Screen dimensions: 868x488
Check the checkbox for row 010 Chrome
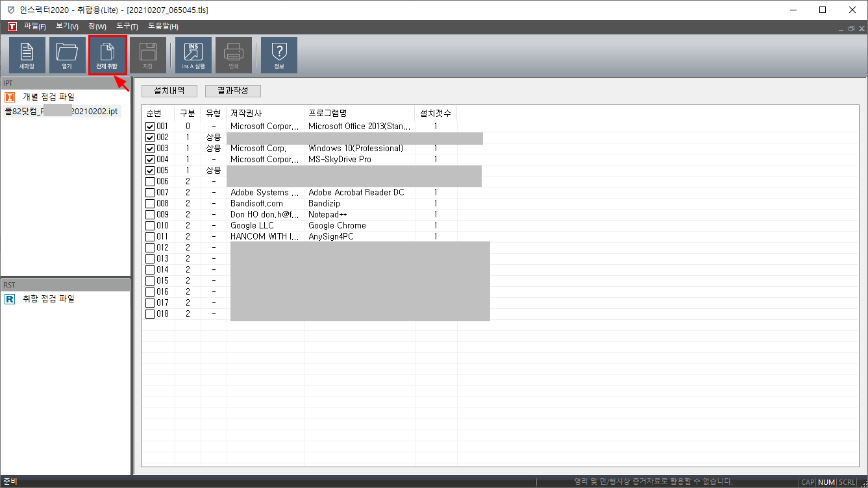point(150,226)
